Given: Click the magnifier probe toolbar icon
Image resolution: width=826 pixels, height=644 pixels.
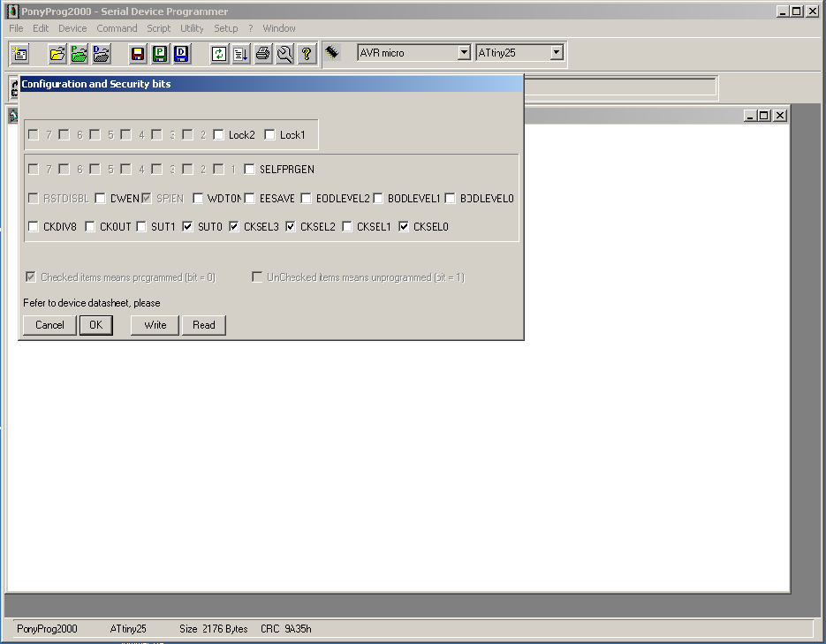Looking at the screenshot, I should [285, 54].
